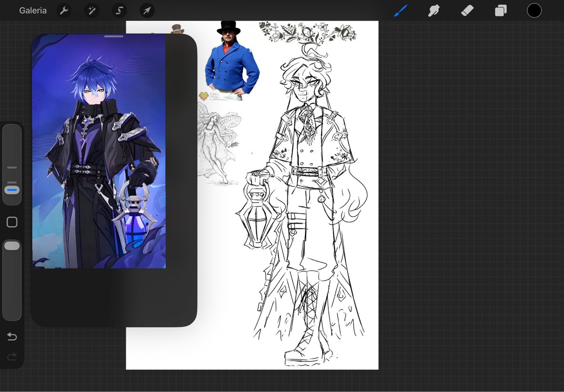The width and height of the screenshot is (564, 392).
Task: Tap the square Modify button in sidebar
Action: click(12, 222)
